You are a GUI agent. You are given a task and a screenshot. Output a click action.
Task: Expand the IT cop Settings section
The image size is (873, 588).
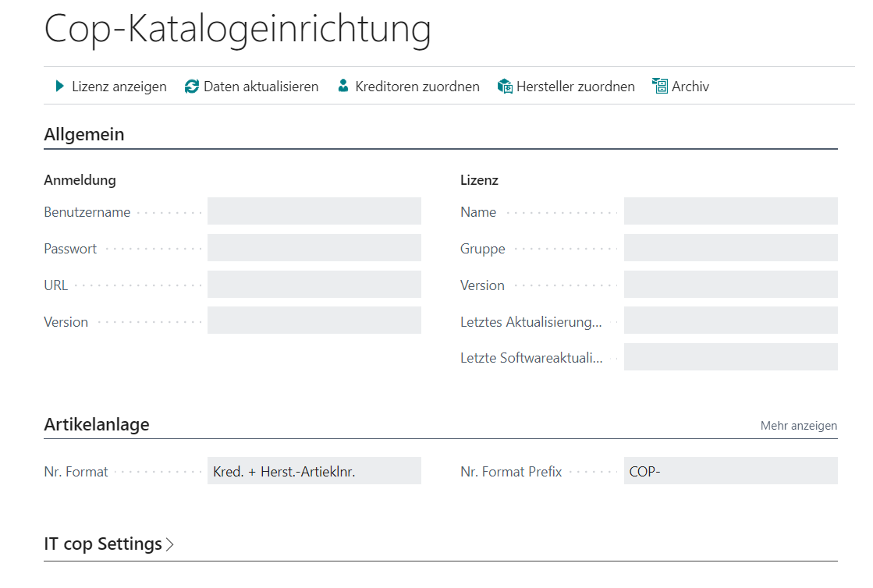[x=109, y=544]
